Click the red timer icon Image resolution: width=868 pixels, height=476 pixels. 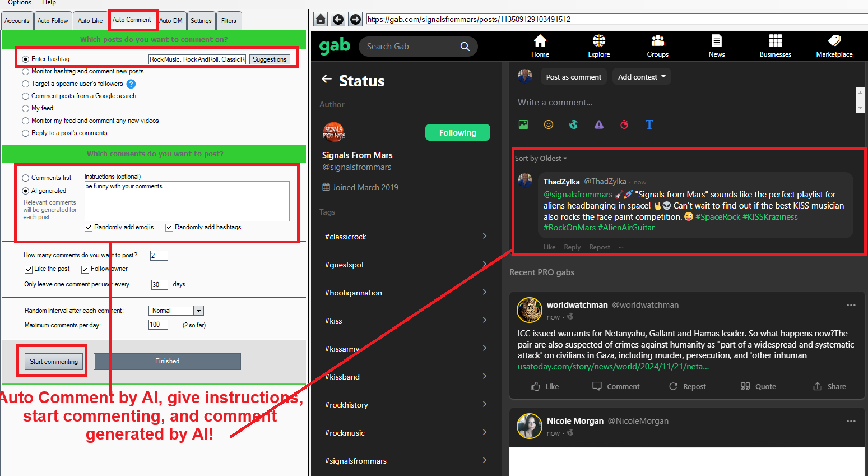624,124
